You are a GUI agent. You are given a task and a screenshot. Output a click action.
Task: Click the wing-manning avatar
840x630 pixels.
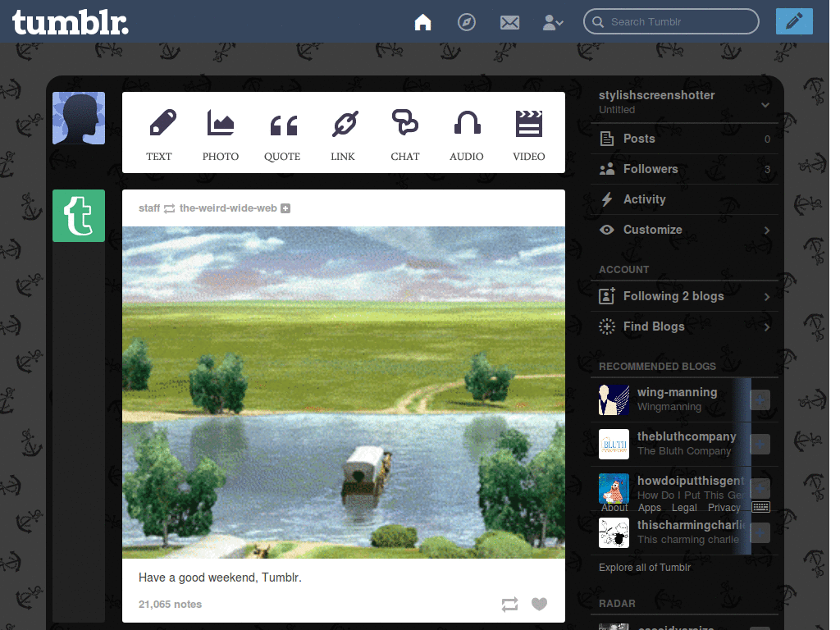[614, 399]
